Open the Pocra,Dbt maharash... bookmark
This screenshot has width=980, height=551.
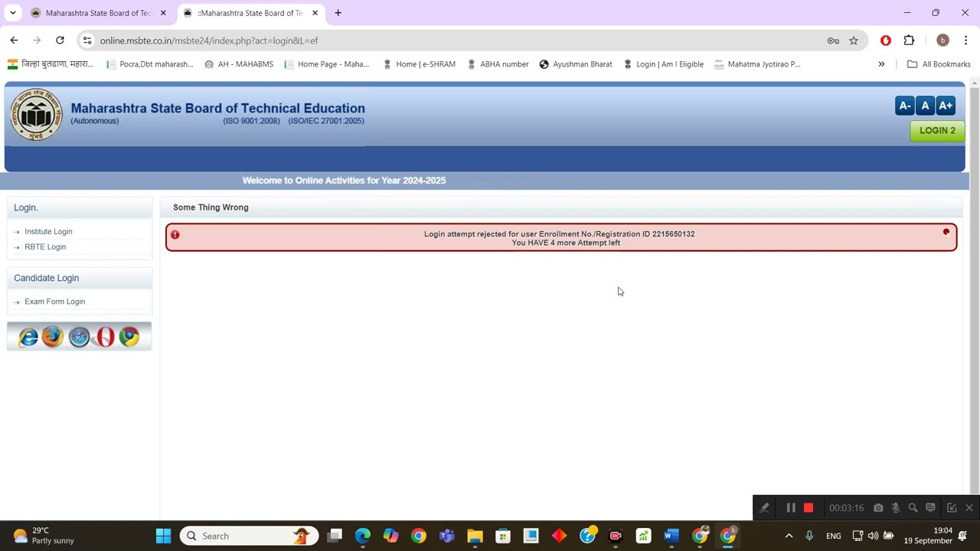(x=150, y=64)
